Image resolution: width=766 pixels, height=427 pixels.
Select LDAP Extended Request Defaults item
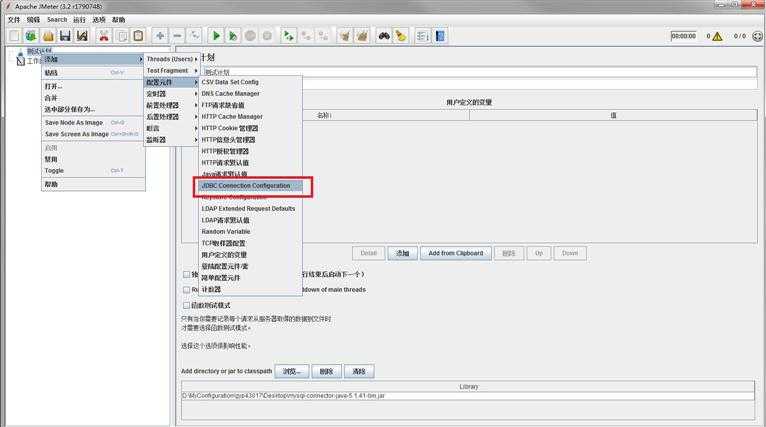[x=251, y=209]
